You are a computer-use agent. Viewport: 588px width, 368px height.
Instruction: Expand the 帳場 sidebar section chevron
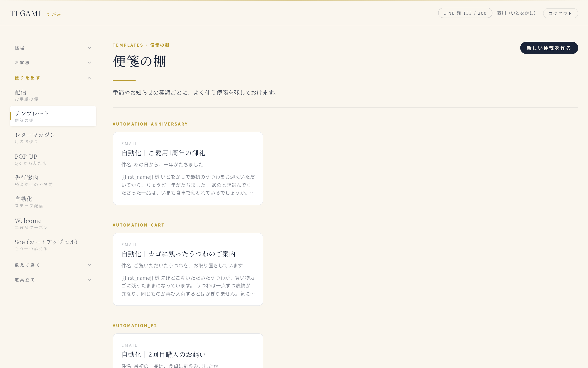coord(89,48)
